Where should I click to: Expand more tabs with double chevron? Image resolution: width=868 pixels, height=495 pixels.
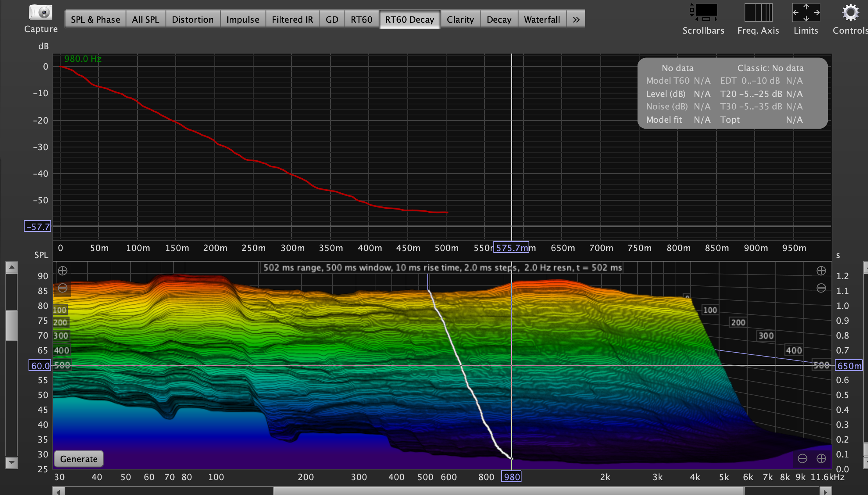(576, 20)
